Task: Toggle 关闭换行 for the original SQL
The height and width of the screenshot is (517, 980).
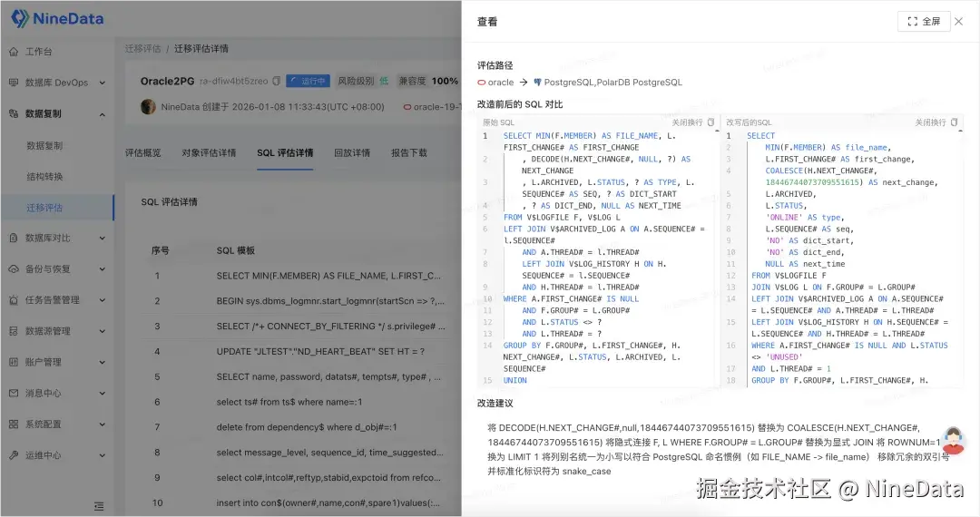Action: click(x=687, y=122)
